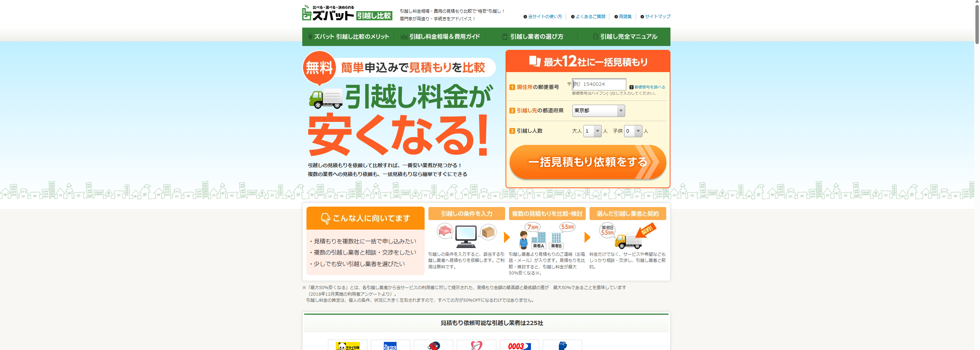Click the 最大12社に一括見積もり form header
Viewport: 980px width, 350px height.
[x=588, y=61]
